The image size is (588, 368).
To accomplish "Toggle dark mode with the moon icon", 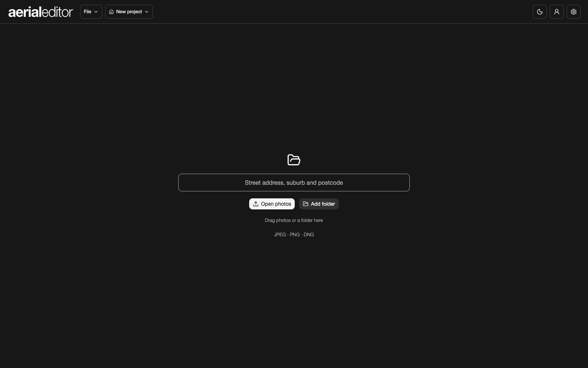I will click(539, 12).
